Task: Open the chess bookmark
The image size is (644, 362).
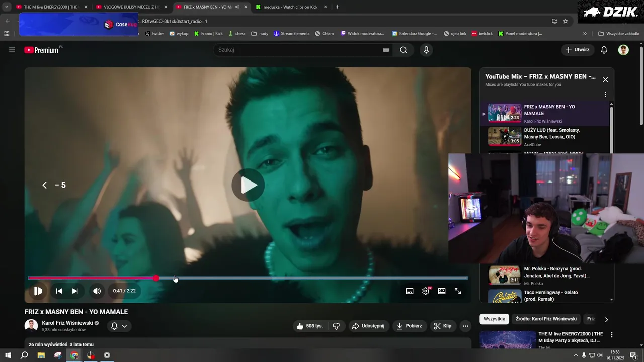Action: 236,34
